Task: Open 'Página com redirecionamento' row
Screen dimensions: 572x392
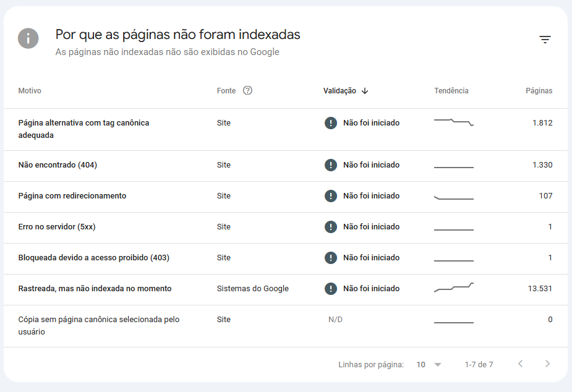Action: point(72,196)
